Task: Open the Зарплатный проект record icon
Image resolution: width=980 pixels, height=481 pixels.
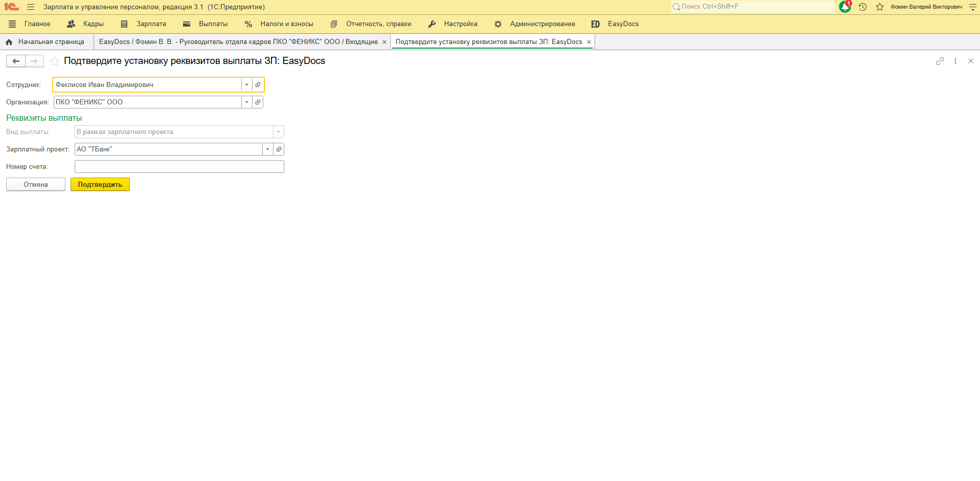Action: [x=279, y=149]
